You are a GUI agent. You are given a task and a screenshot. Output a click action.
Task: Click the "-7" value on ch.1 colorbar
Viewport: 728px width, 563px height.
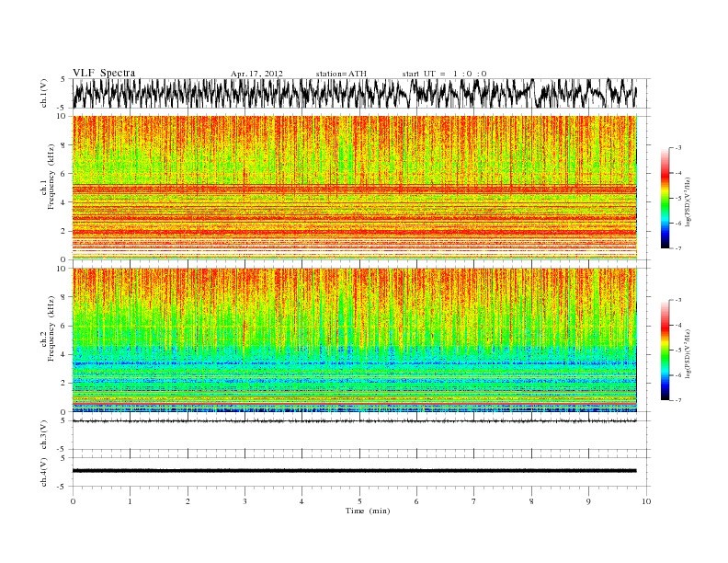(x=678, y=248)
